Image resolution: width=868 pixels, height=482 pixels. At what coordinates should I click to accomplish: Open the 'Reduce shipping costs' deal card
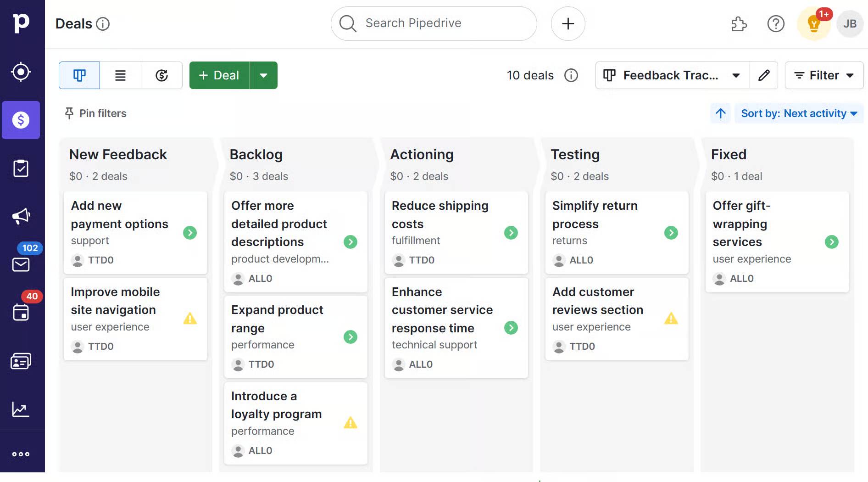[440, 215]
